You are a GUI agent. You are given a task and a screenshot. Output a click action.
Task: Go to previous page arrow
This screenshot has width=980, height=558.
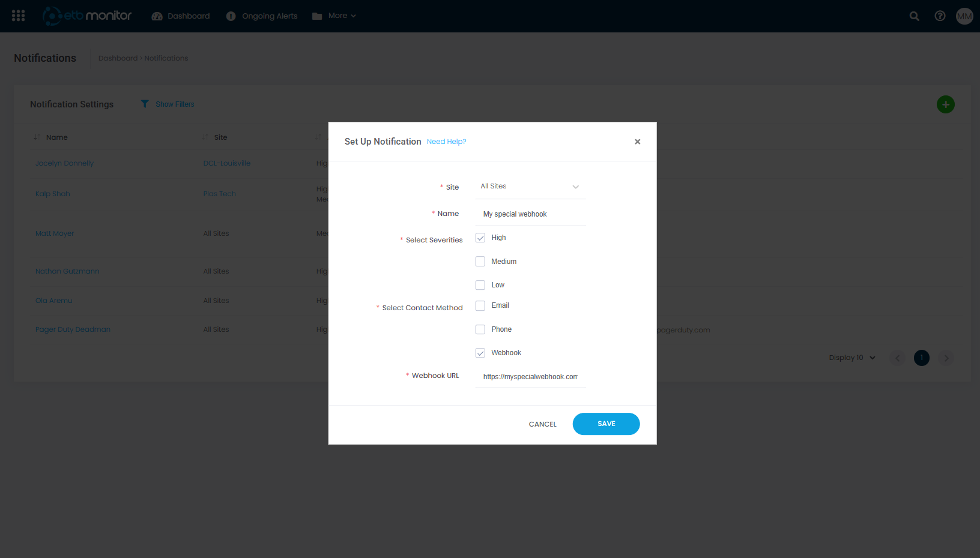tap(897, 358)
